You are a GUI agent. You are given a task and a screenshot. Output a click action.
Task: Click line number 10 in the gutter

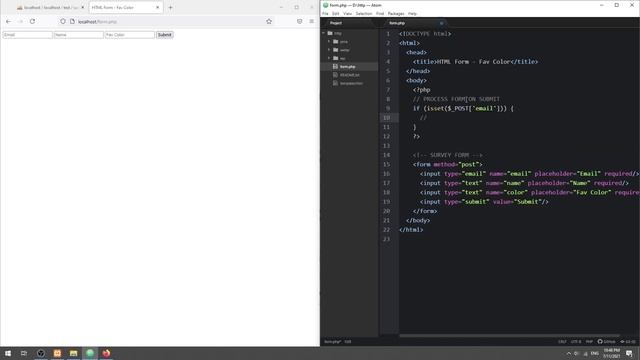pos(387,118)
